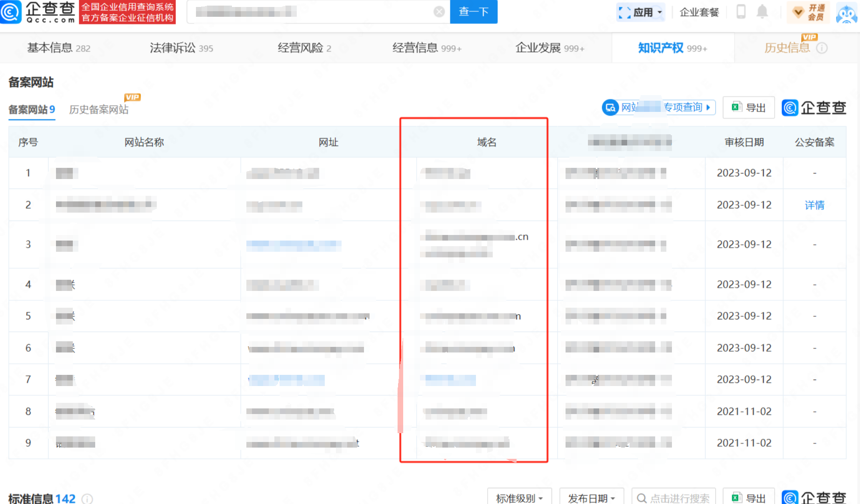Click the 网址 column header
860x504 pixels.
coord(329,142)
